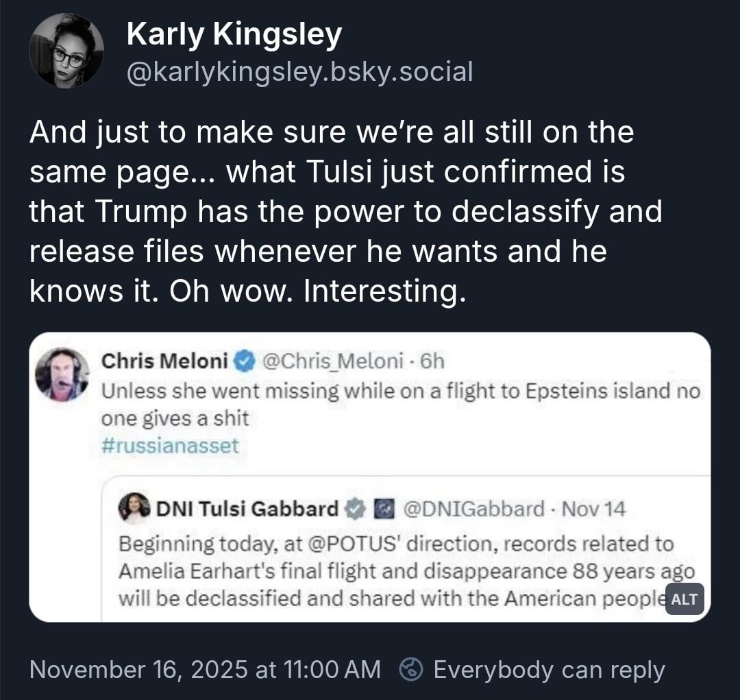Click the Chris Meloni display name
Viewport: 740px width, 700px height.
coord(164,360)
